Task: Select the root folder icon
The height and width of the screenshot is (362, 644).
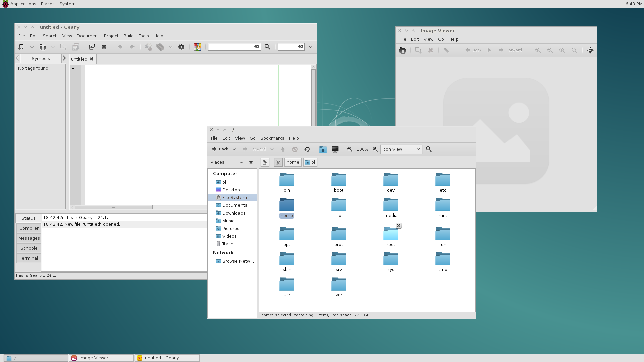Action: pyautogui.click(x=391, y=234)
